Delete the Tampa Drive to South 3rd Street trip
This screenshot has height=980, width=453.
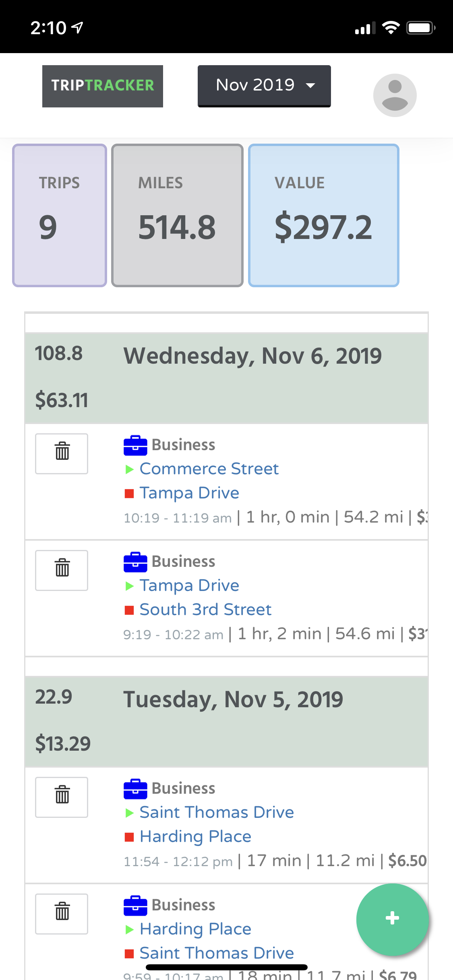tap(61, 570)
